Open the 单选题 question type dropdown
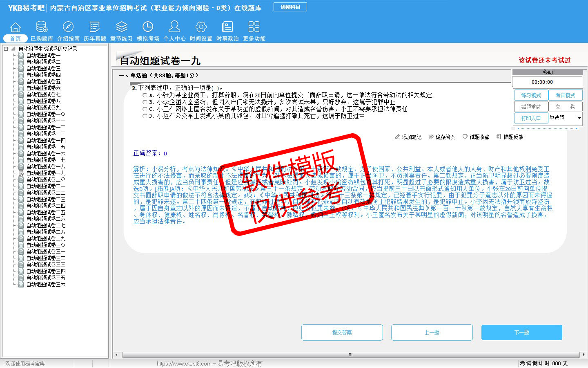This screenshot has height=368, width=588. 579,118
